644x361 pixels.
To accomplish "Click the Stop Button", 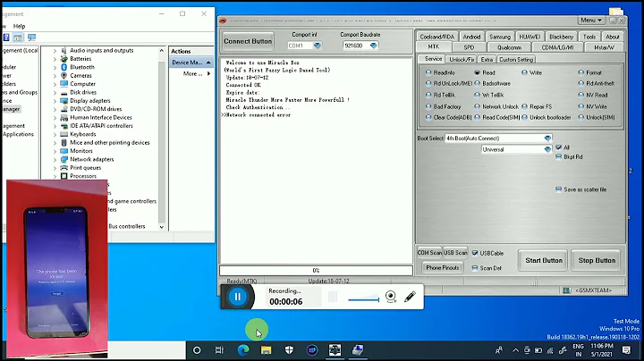I will 597,261.
